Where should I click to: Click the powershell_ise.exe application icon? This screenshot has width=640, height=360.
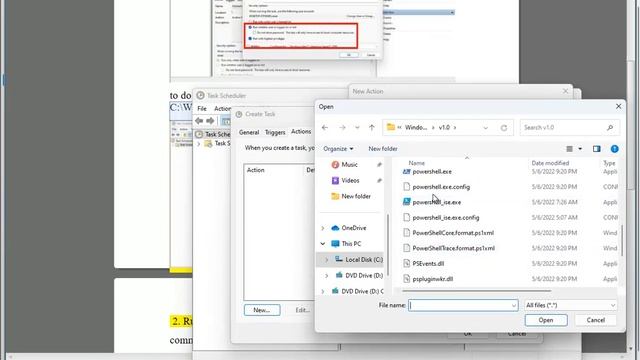407,202
